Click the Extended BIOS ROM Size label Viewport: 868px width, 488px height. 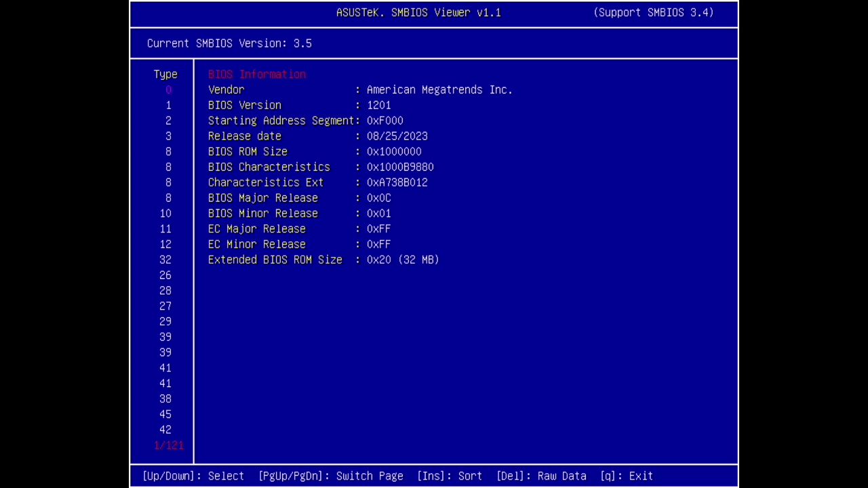click(x=275, y=260)
